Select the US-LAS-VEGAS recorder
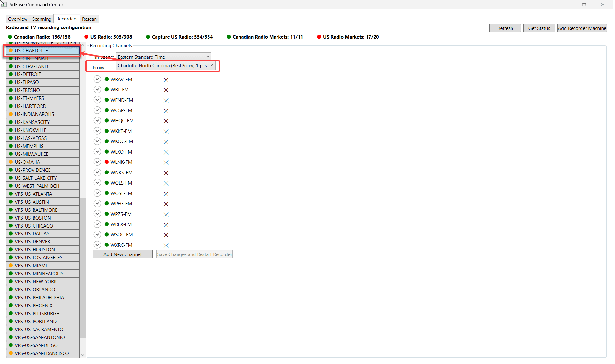 (x=43, y=138)
